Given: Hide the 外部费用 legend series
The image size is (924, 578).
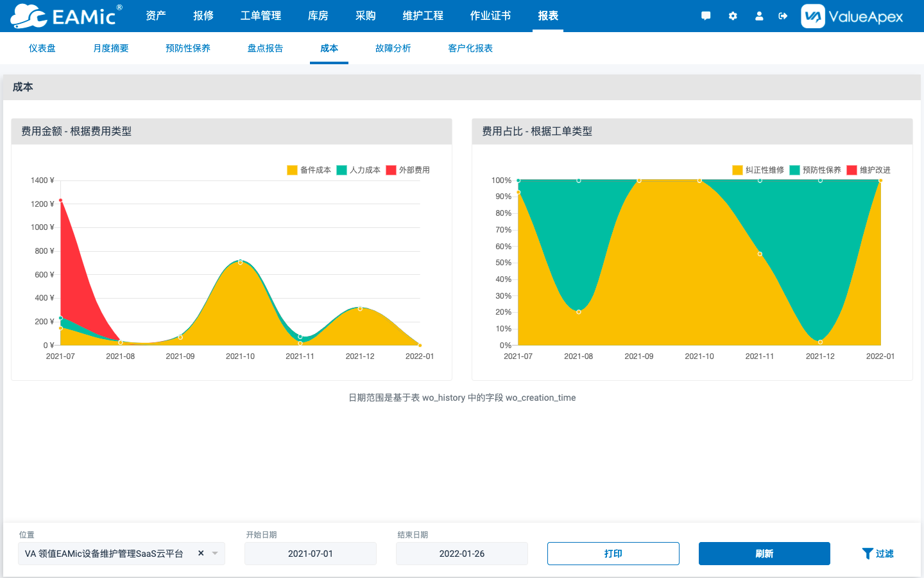Looking at the screenshot, I should (407, 170).
